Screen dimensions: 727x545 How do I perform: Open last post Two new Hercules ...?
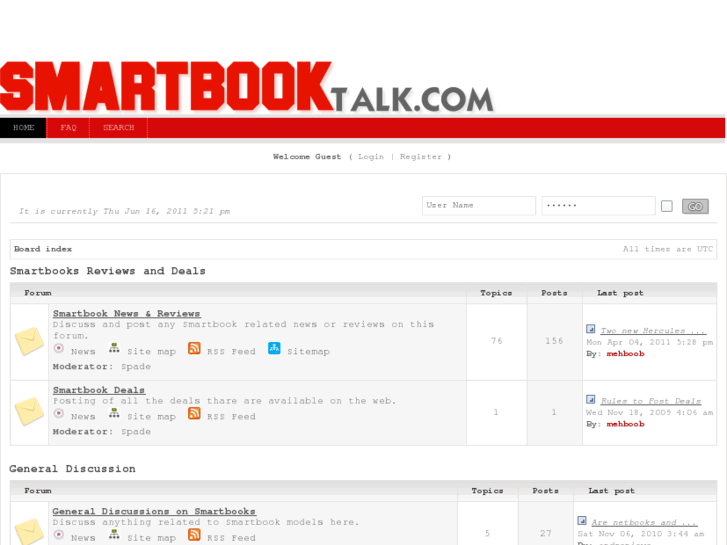pyautogui.click(x=653, y=331)
